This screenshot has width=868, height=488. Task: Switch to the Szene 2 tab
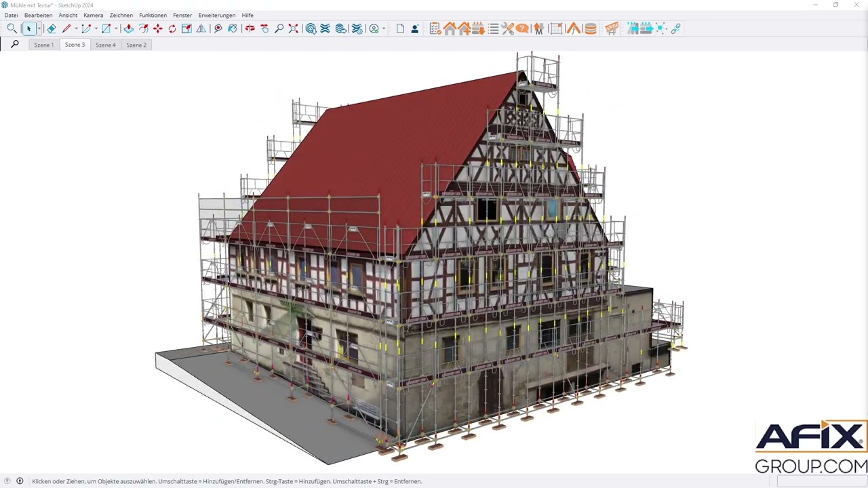[x=136, y=45]
